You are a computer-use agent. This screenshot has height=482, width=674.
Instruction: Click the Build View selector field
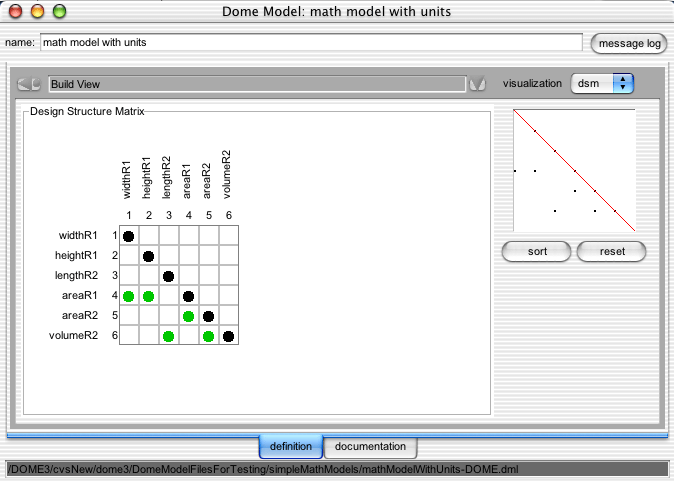pyautogui.click(x=257, y=84)
